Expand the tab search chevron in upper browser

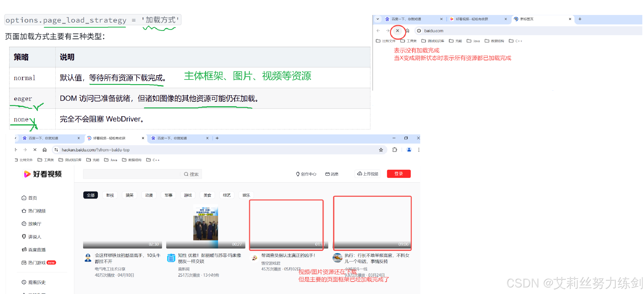pos(378,19)
